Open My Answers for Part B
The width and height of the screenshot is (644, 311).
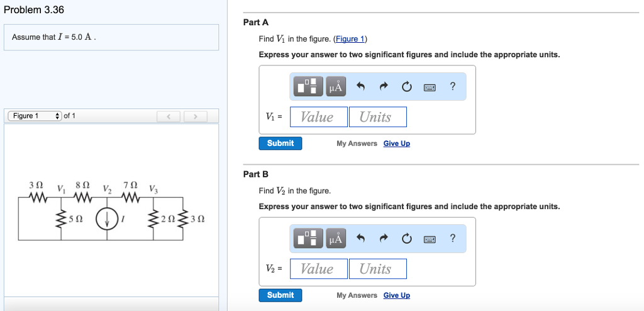[x=357, y=295]
